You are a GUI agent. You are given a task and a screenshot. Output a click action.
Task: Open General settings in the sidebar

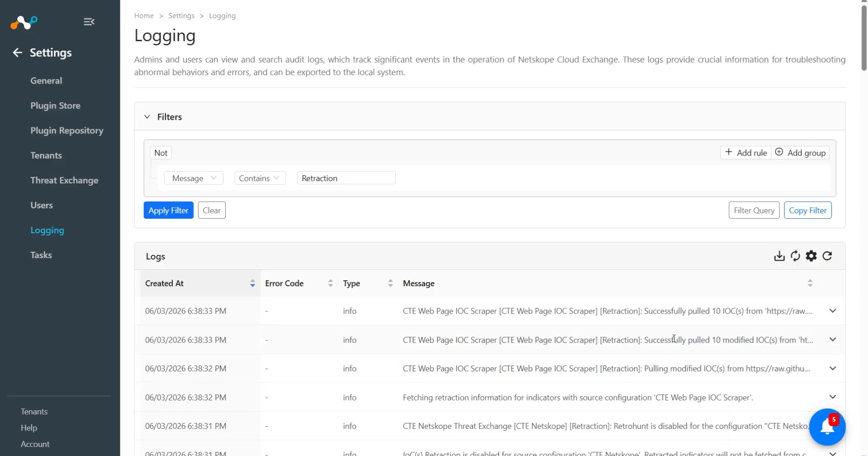tap(46, 80)
